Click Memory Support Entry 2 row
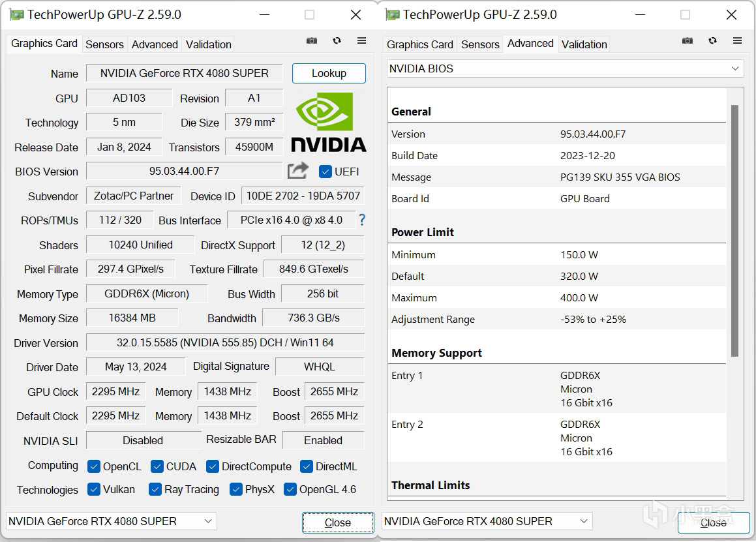This screenshot has height=542, width=756. [x=557, y=438]
